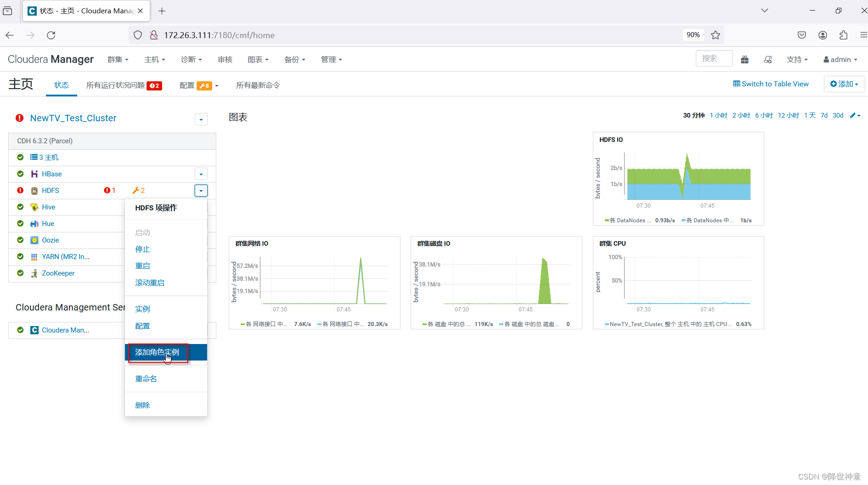Open the Firefox account icon
This screenshot has width=868, height=485.
click(823, 35)
